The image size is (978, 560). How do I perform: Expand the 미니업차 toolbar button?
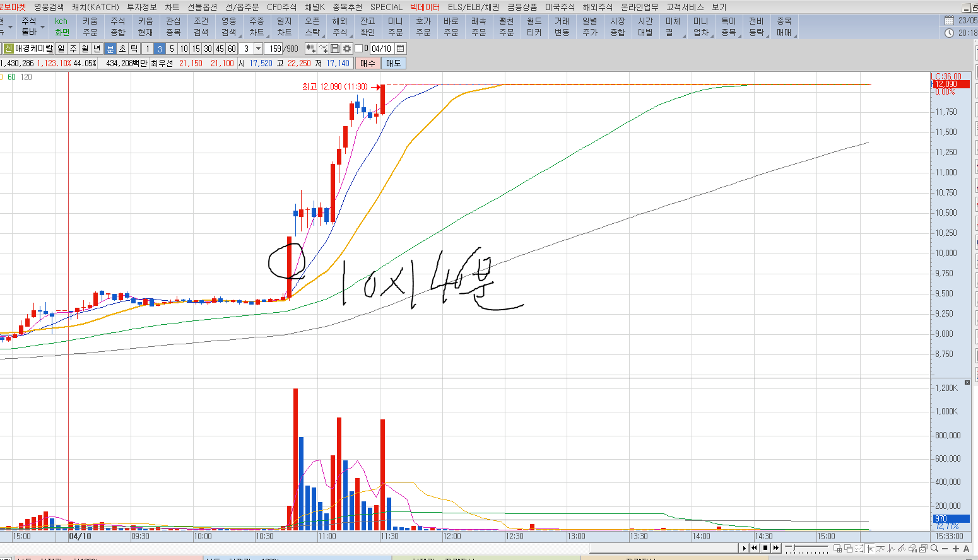point(701,26)
